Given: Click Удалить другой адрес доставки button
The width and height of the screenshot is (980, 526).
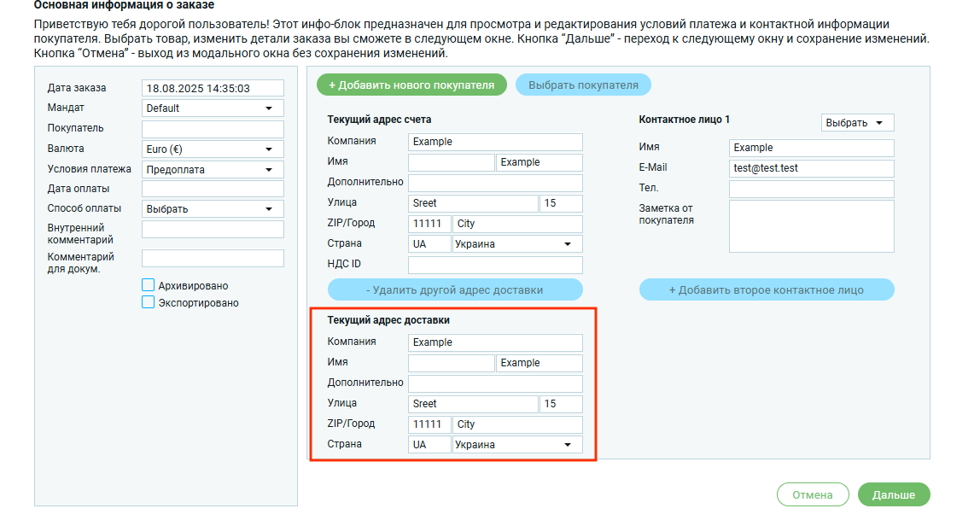Looking at the screenshot, I should pyautogui.click(x=455, y=289).
